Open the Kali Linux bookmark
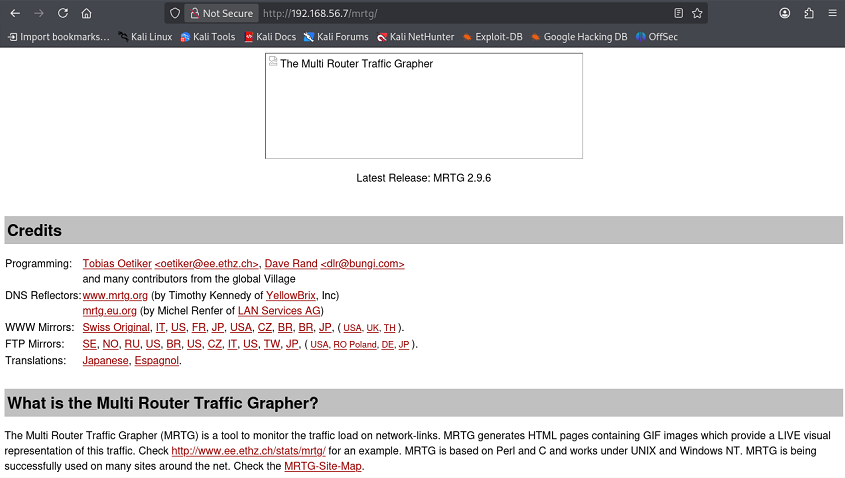This screenshot has width=845, height=478. coord(146,37)
